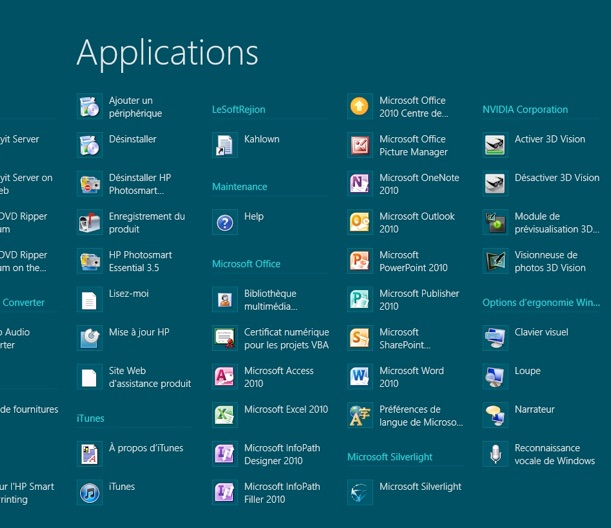Click the Mise à jour HP label

[139, 332]
